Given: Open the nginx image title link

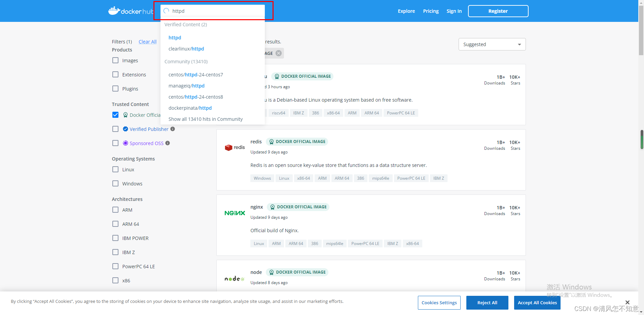Looking at the screenshot, I should [x=257, y=207].
